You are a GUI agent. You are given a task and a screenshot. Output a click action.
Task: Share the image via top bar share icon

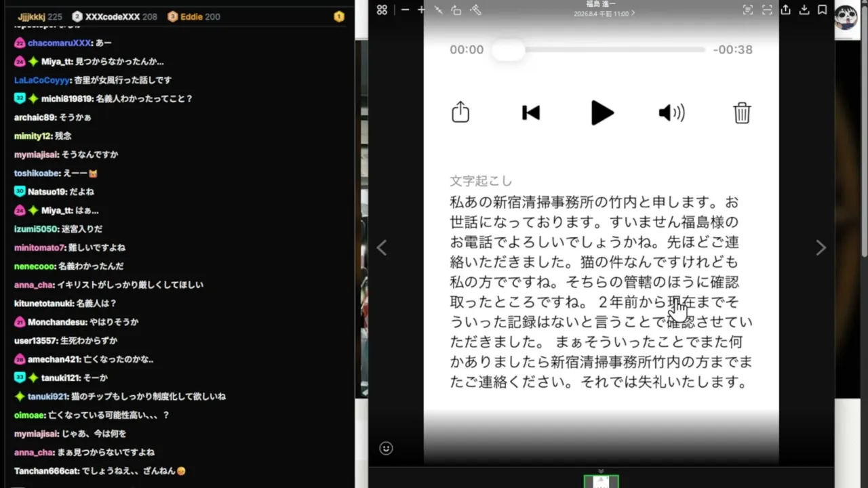(786, 9)
